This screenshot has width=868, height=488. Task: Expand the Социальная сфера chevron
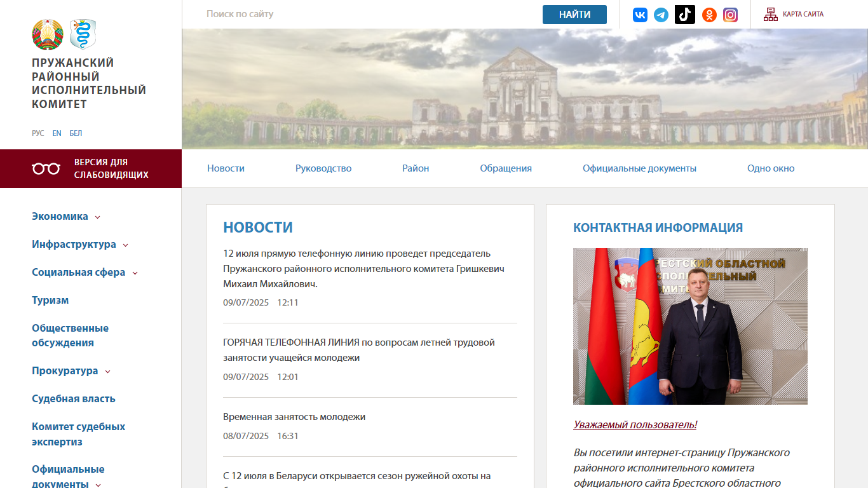(x=135, y=273)
